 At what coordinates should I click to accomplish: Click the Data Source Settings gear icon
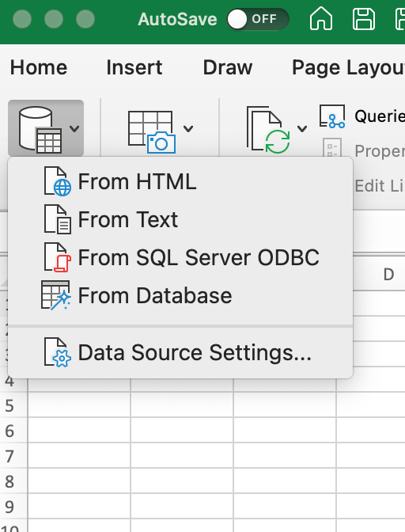[57, 352]
